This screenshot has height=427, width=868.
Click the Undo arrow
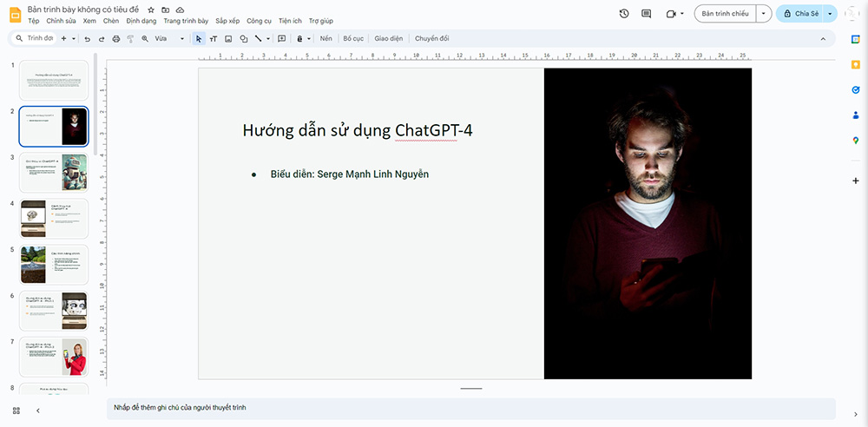coord(87,39)
